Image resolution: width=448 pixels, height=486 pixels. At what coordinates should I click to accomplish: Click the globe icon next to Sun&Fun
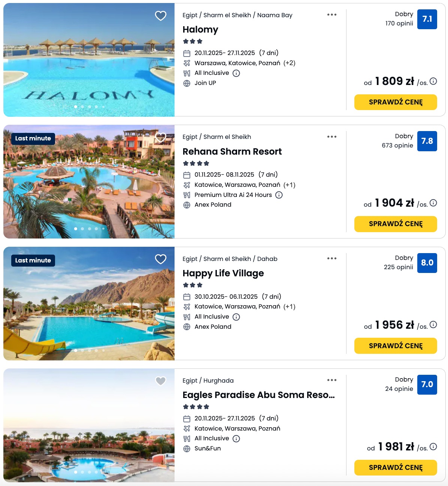click(187, 448)
